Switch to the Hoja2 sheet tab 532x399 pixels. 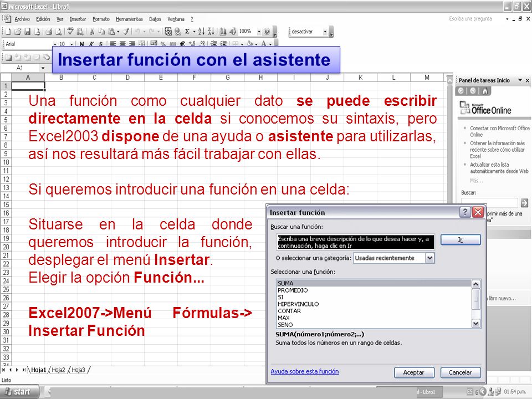point(58,370)
